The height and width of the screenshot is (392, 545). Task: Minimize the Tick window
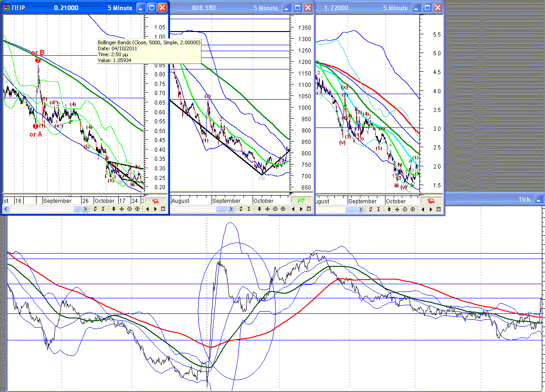539,200
